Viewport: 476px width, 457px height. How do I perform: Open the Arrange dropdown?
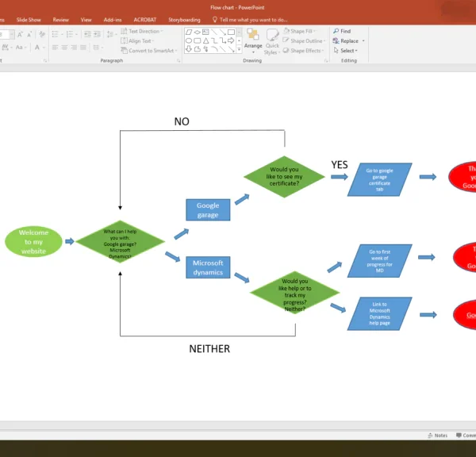253,41
